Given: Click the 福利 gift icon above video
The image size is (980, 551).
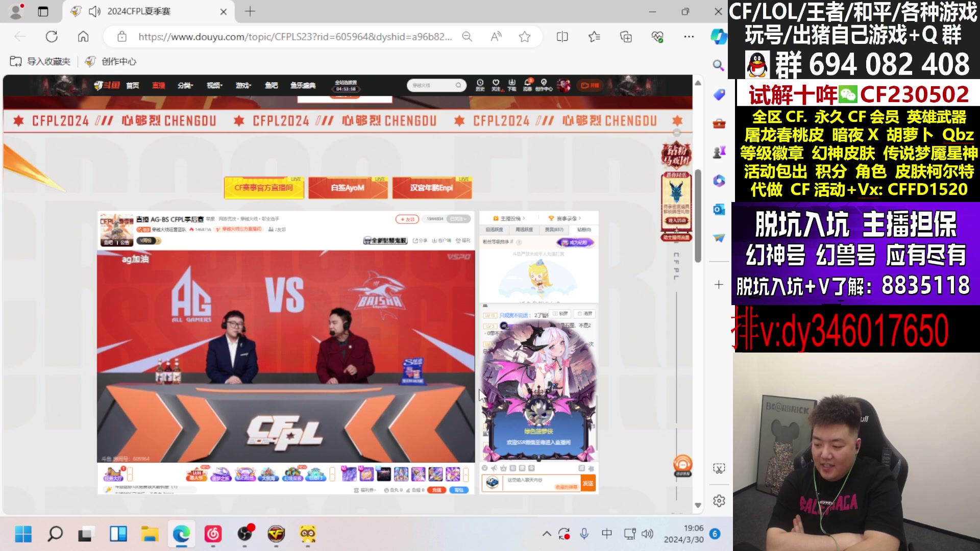Looking at the screenshot, I should pos(463,240).
